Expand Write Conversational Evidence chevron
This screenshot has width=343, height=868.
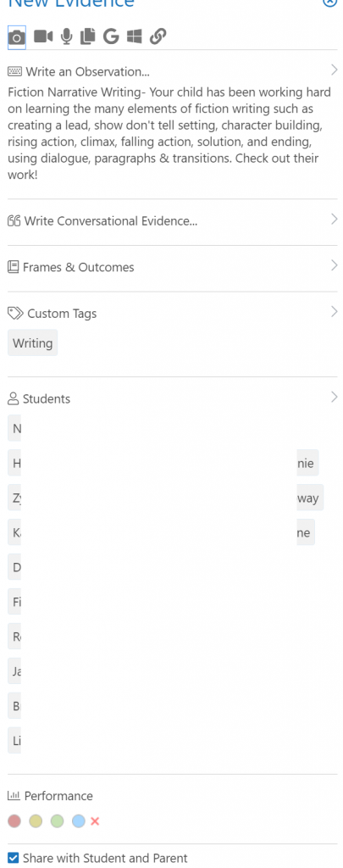334,220
